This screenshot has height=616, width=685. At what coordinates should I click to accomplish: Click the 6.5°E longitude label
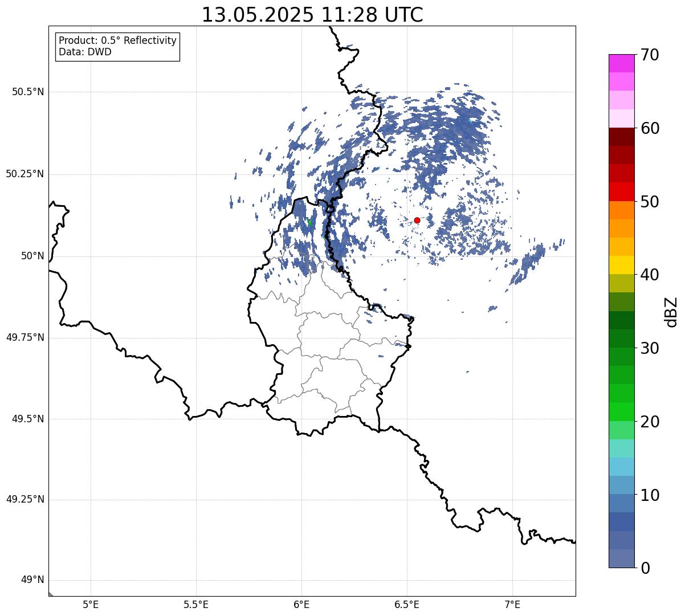pos(407,605)
